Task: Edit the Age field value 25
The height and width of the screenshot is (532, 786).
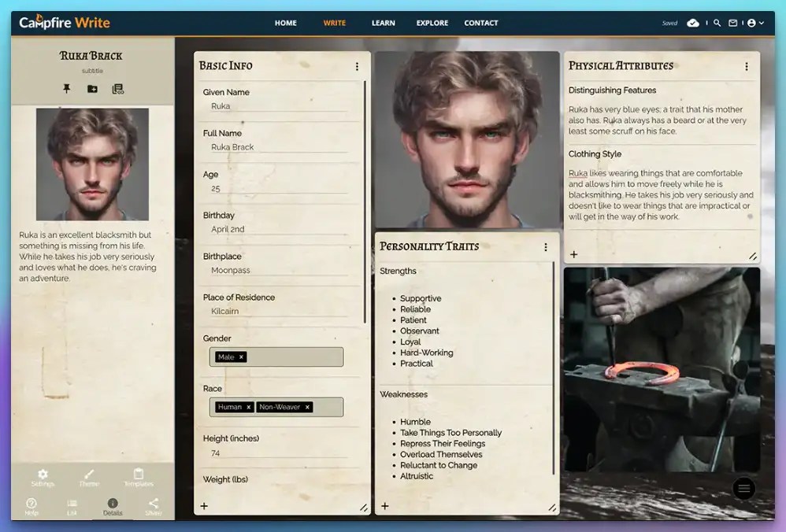Action: 279,189
